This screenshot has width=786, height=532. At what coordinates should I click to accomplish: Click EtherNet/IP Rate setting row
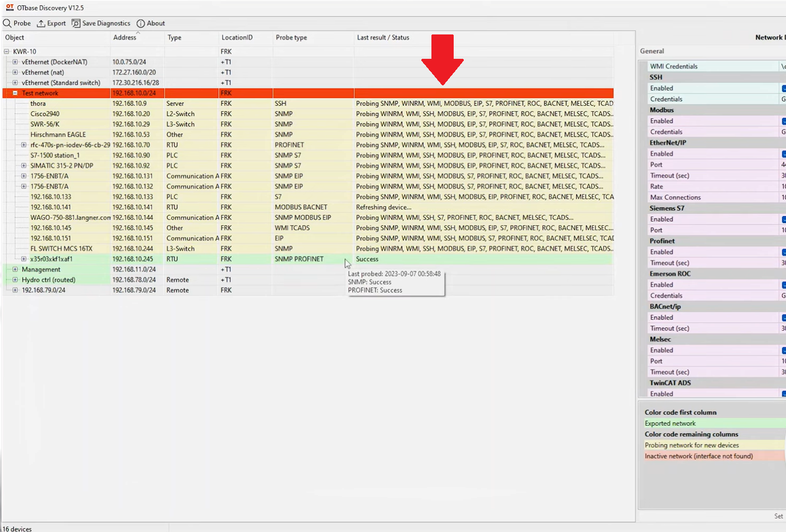tap(716, 187)
